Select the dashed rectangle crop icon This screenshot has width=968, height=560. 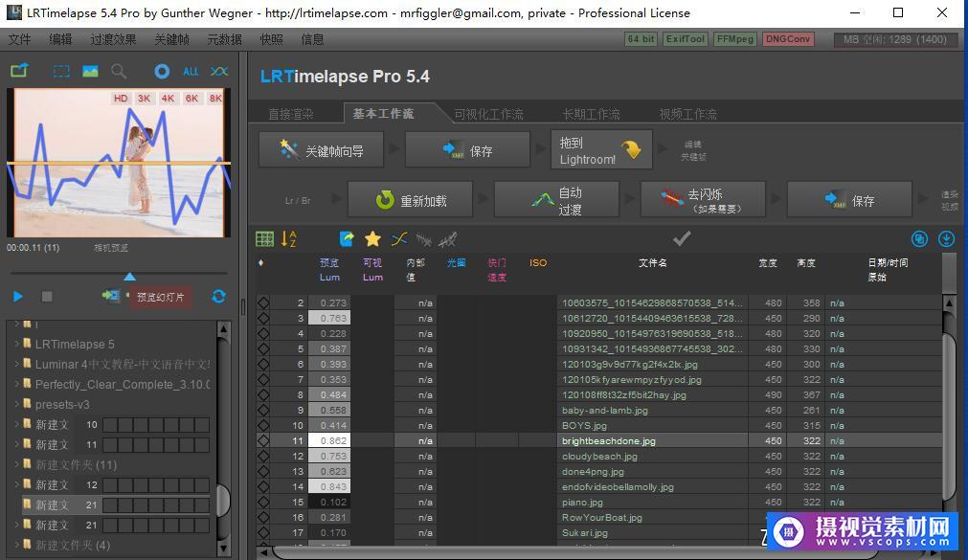61,71
